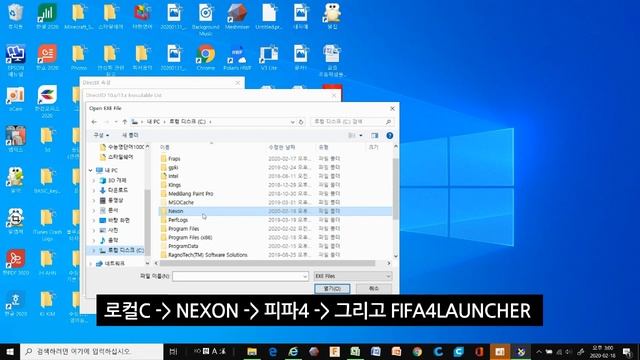
Task: Select the PerfLogs folder row
Action: tap(275, 220)
